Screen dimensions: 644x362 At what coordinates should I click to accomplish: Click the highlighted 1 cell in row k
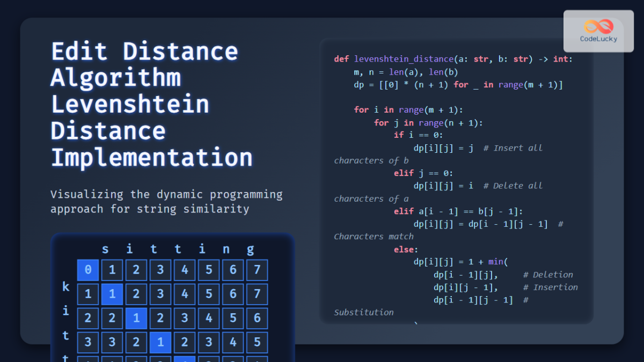click(112, 294)
